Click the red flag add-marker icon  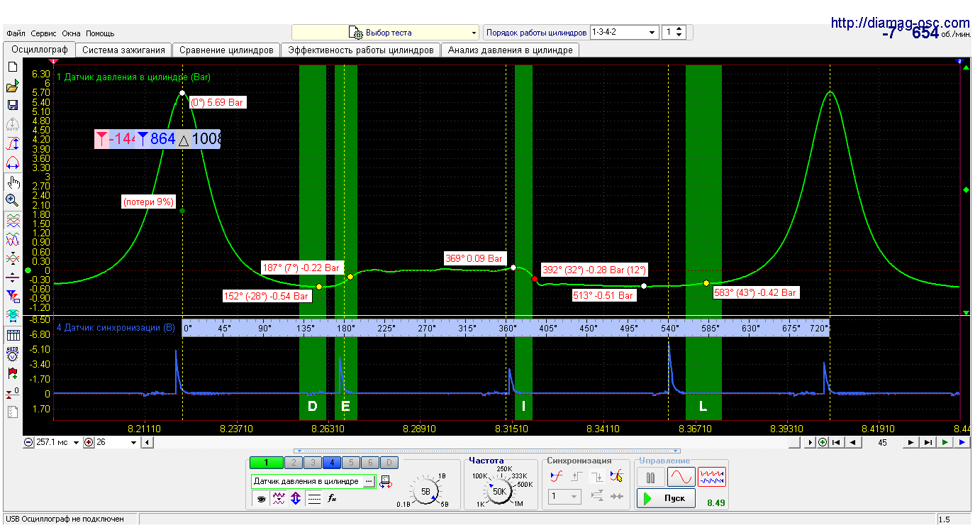pyautogui.click(x=12, y=373)
